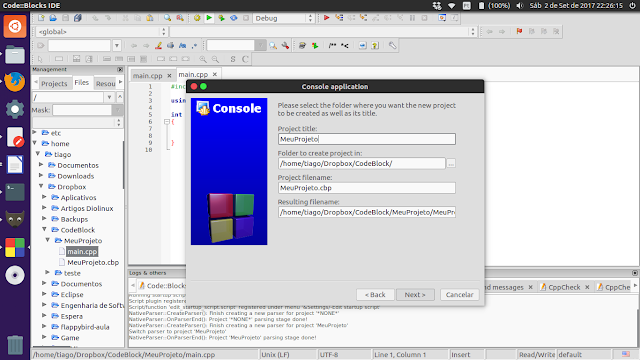640x360 pixels.
Task: Click the Replace toolbar icon
Action: pyautogui.click(x=180, y=18)
